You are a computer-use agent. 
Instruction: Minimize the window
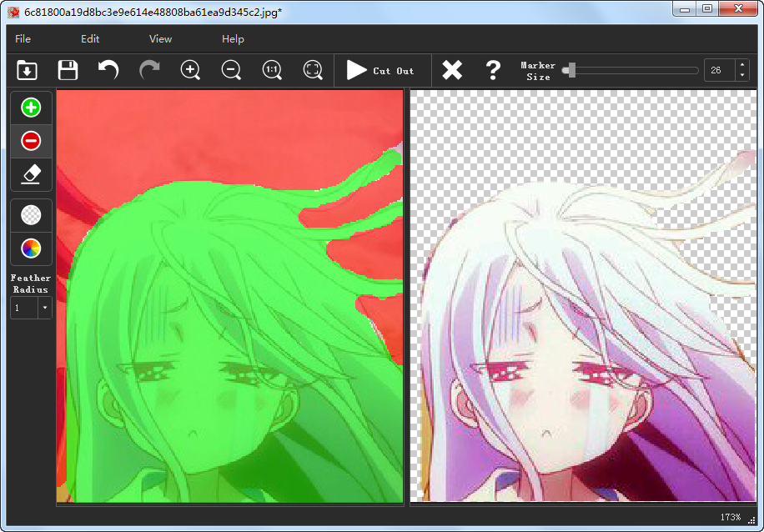click(685, 9)
